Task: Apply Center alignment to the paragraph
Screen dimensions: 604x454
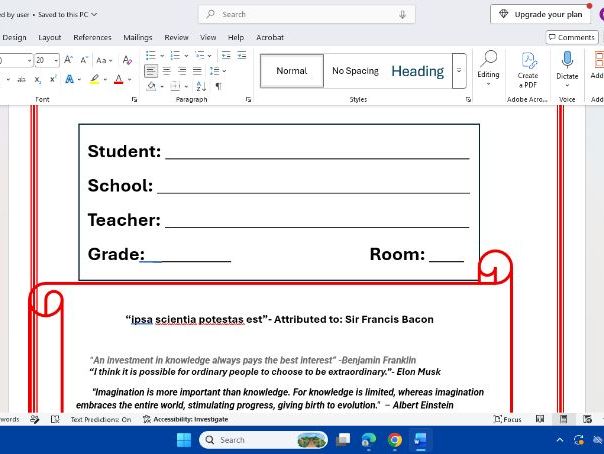Action: [x=166, y=71]
